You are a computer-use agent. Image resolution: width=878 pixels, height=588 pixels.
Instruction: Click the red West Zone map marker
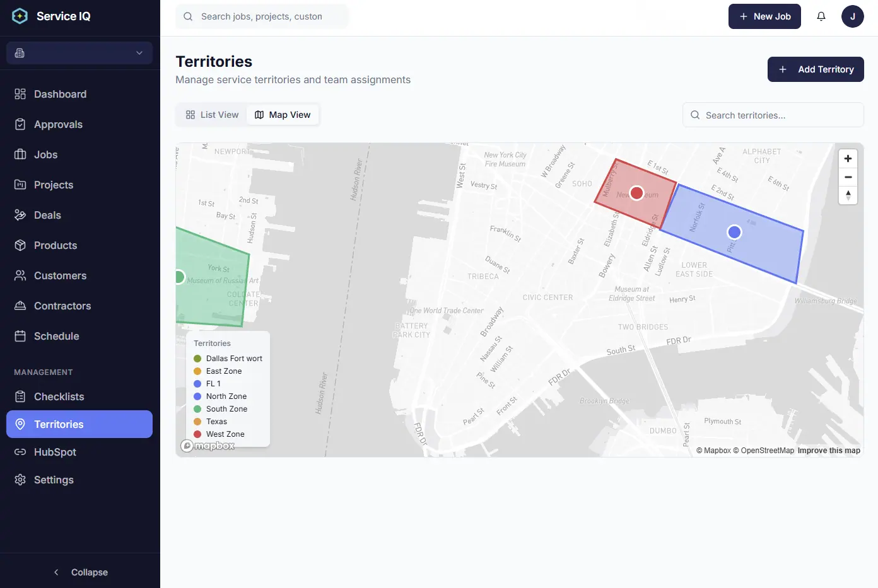click(637, 193)
